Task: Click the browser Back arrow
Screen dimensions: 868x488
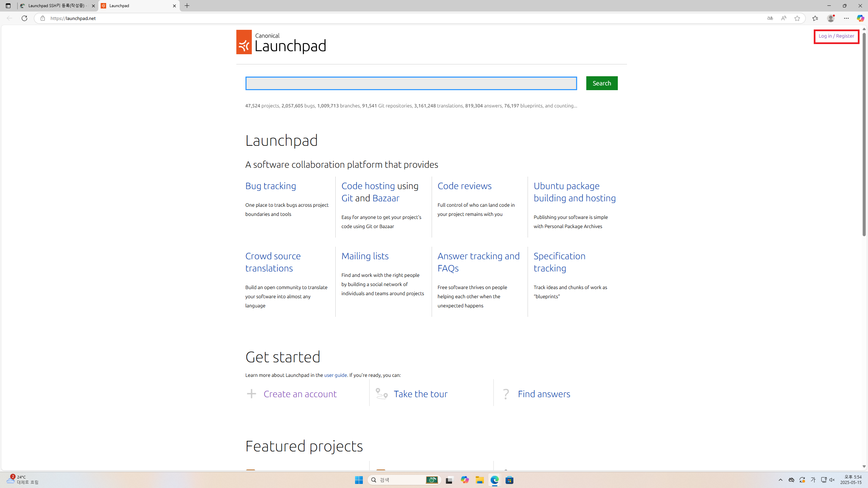Action: pyautogui.click(x=9, y=18)
